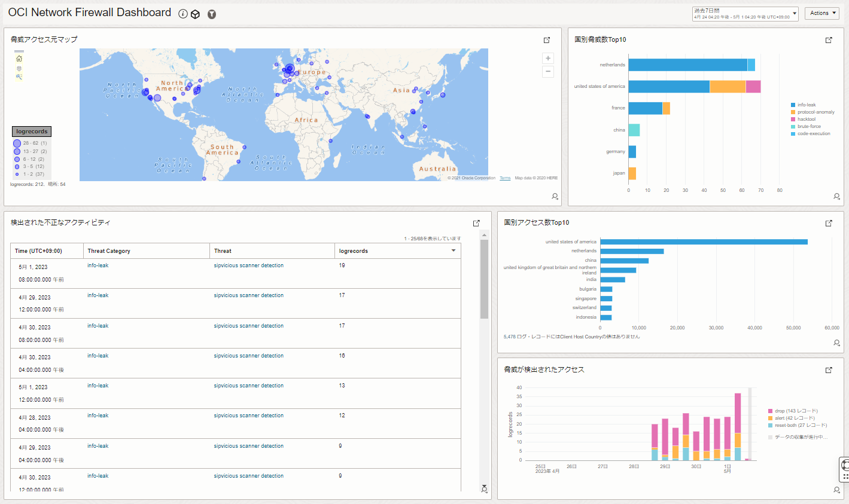Screen dimensions: 849x504
Task: Zoom in on the threat map
Action: click(547, 58)
